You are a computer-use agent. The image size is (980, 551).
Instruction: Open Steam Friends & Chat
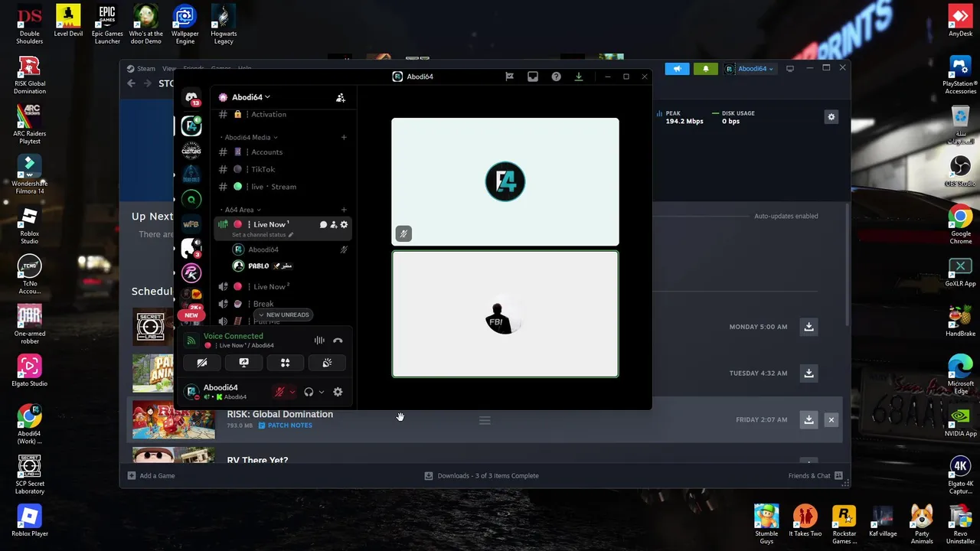(815, 476)
